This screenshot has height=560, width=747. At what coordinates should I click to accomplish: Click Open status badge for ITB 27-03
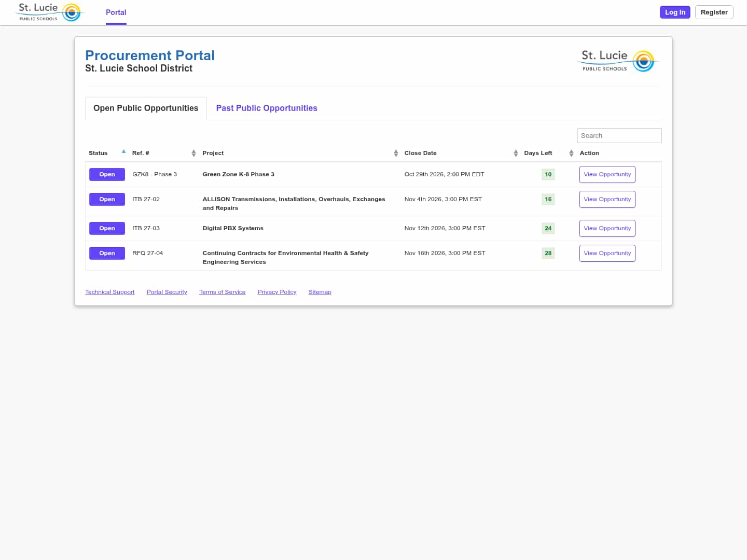click(x=107, y=228)
